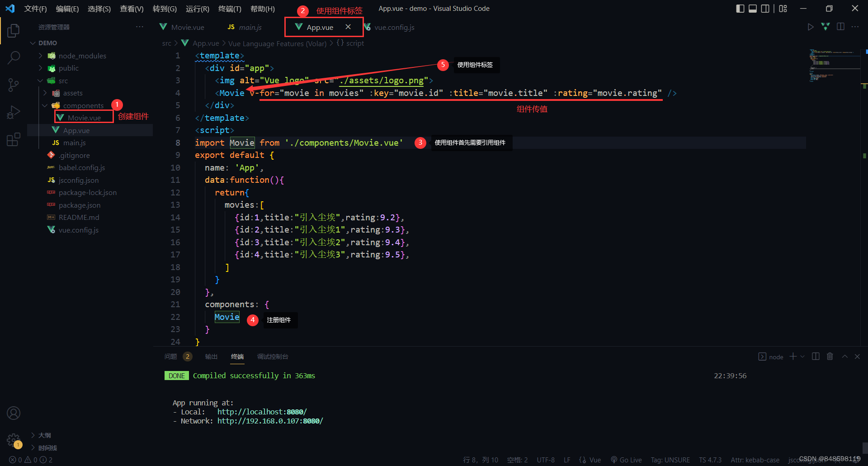Open the 帮助(H) menu
This screenshot has width=868, height=466.
click(262, 9)
